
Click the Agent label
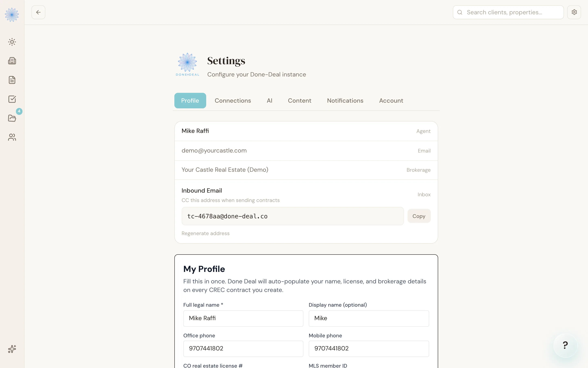423,131
